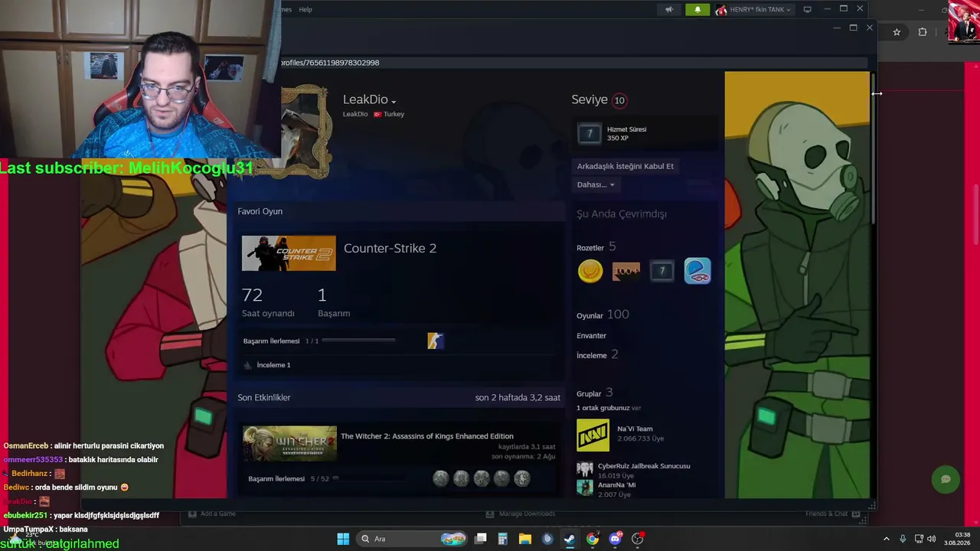This screenshot has width=980, height=551.
Task: Open The Witcher 2 game banner
Action: [289, 444]
